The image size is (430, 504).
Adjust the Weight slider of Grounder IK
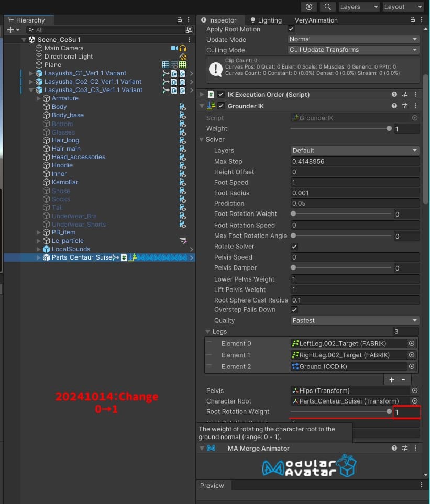pyautogui.click(x=341, y=129)
